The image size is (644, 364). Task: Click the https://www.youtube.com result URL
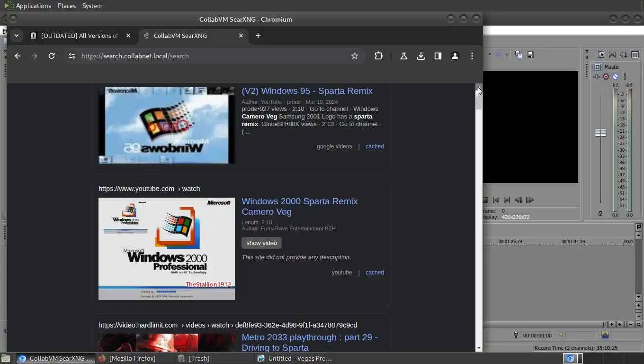click(149, 189)
